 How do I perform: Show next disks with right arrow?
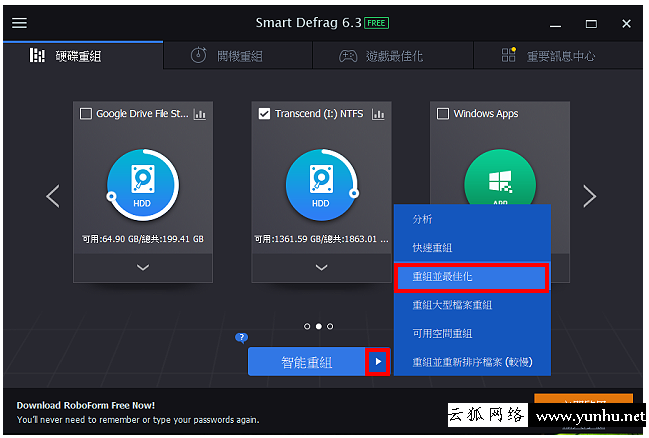(x=589, y=196)
